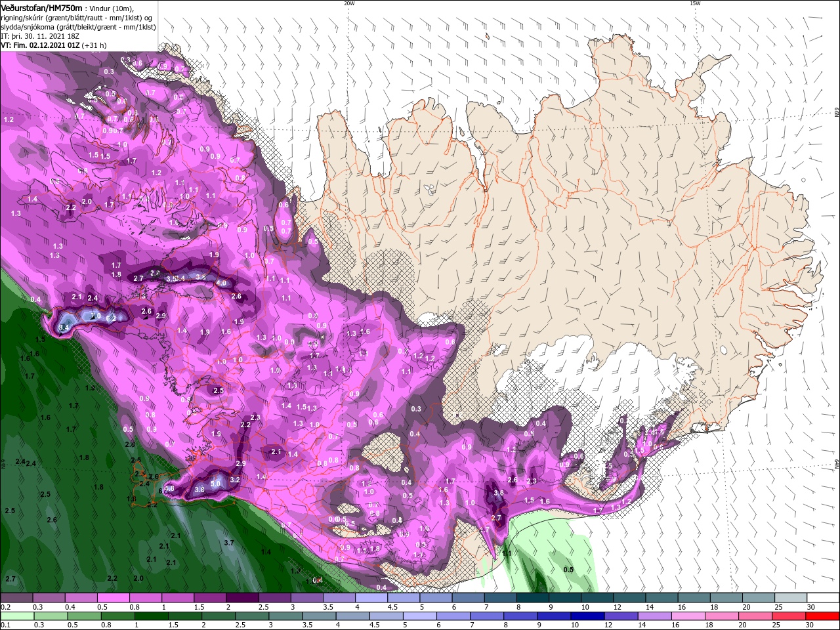This screenshot has height=630, width=840.
Task: Pick the darkest purple 2 snow-scale swatch
Action: [x=241, y=598]
